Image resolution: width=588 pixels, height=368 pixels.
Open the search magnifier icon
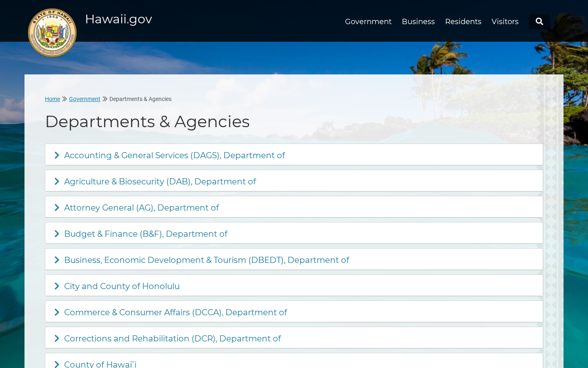pos(539,22)
